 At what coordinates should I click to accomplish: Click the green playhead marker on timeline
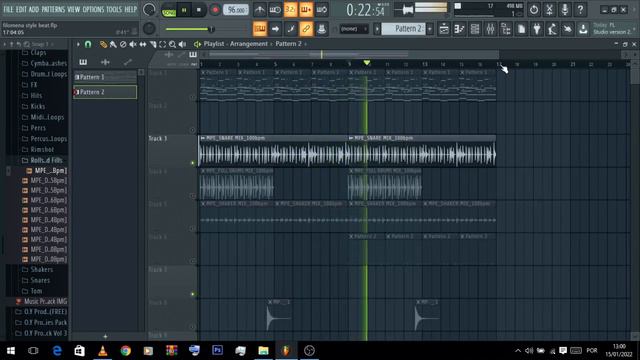(367, 63)
